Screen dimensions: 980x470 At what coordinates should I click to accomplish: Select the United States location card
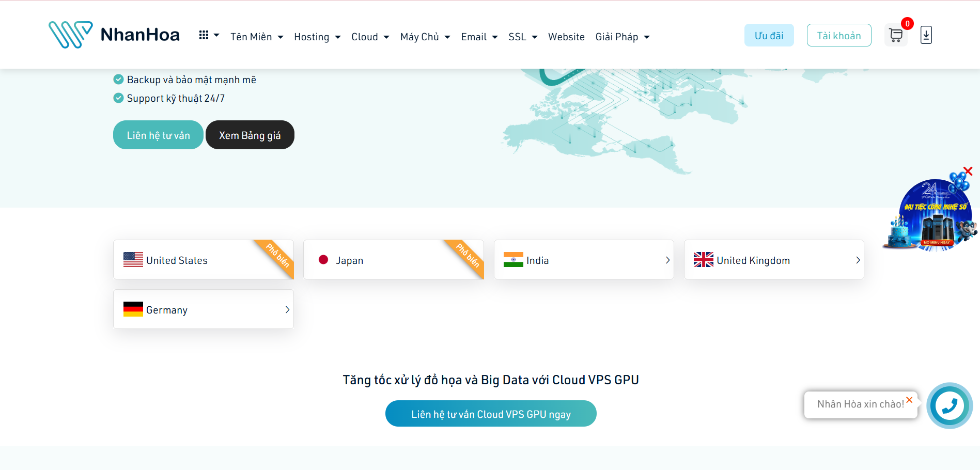click(203, 260)
